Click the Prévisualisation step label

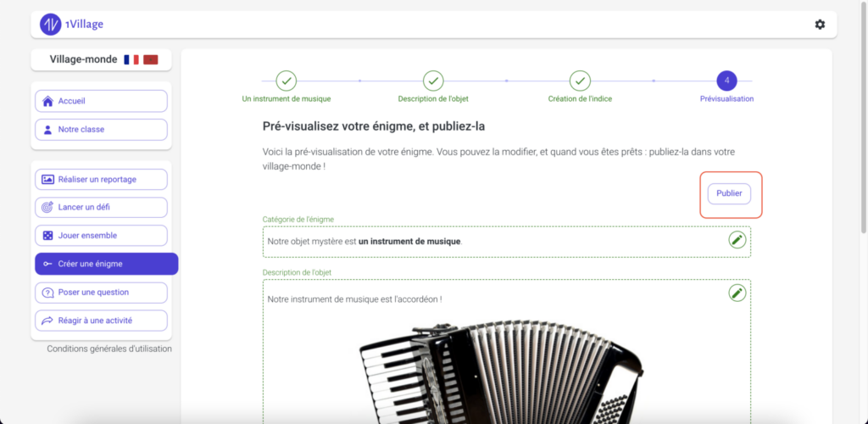[726, 99]
